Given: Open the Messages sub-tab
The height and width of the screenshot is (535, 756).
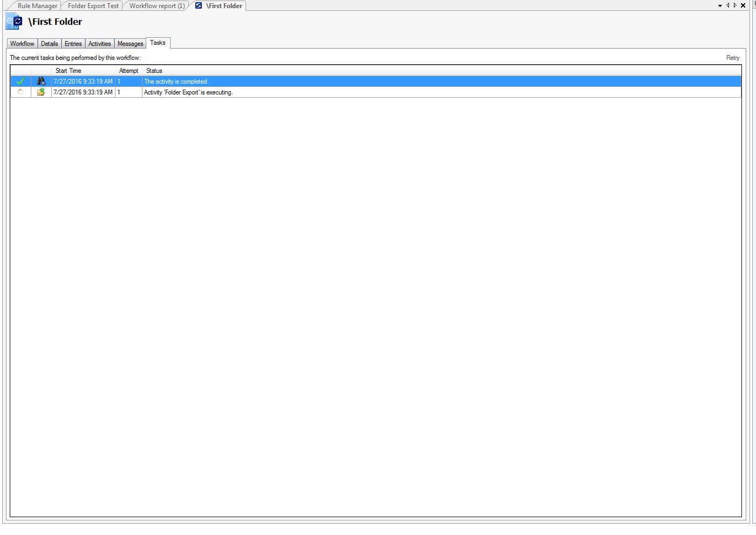Looking at the screenshot, I should 131,44.
